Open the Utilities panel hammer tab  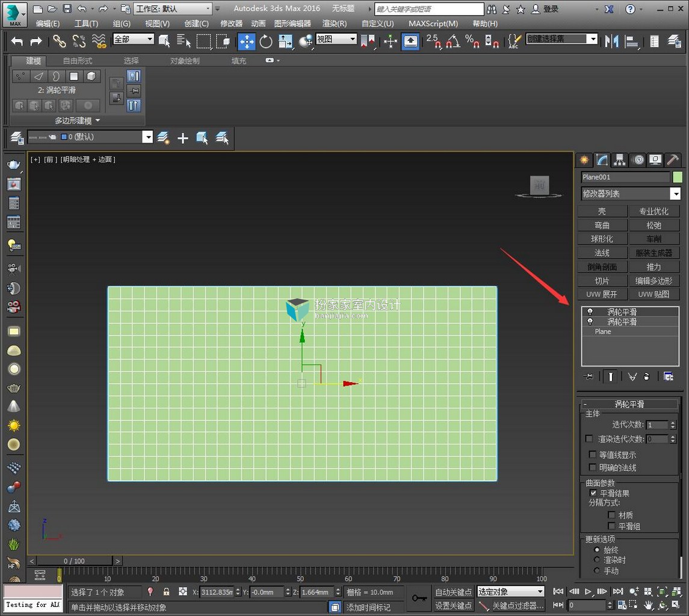coord(673,160)
